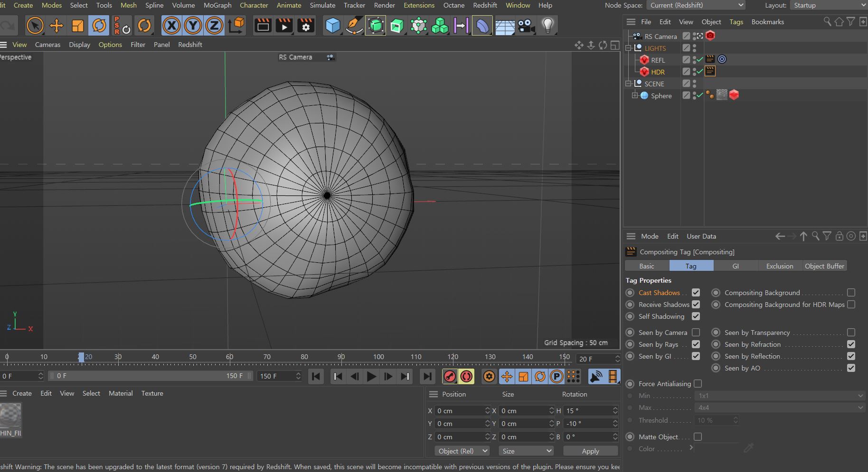Switch to the GI tab of the Compositing tag
The height and width of the screenshot is (472, 868).
click(735, 266)
